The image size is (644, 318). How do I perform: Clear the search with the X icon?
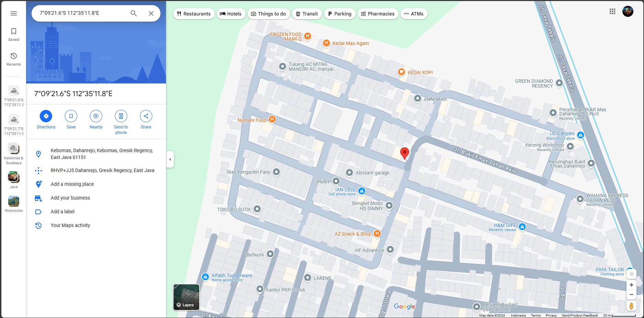click(151, 13)
